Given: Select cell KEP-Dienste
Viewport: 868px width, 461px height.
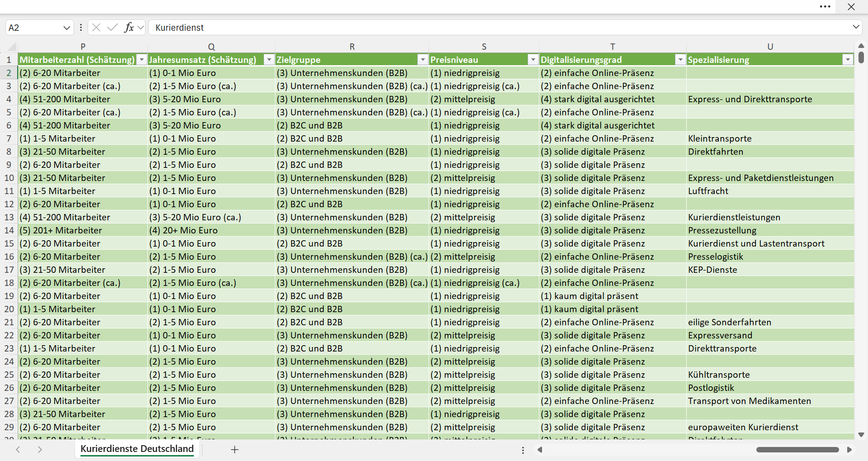Looking at the screenshot, I should point(770,270).
